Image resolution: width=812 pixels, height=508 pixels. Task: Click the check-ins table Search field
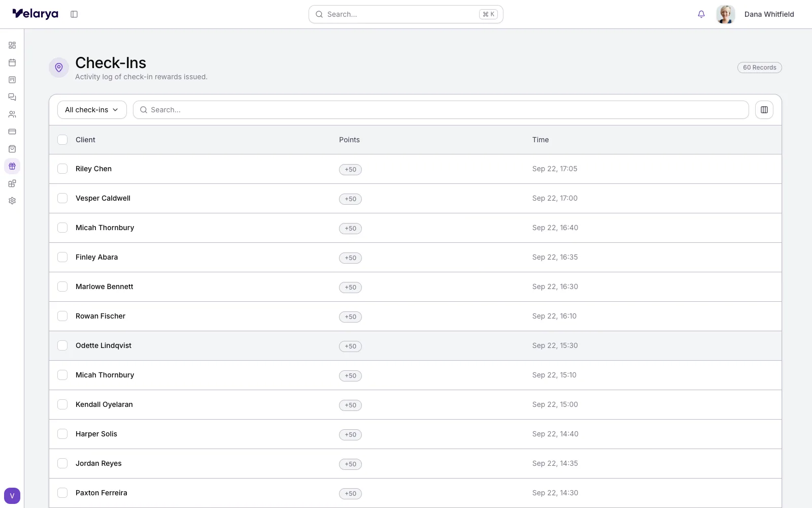coord(441,110)
